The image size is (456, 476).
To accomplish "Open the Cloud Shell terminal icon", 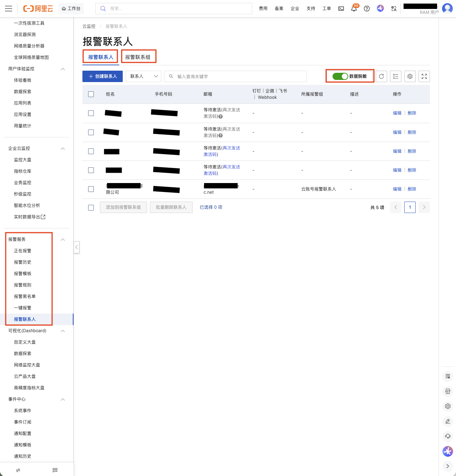I will (x=341, y=9).
